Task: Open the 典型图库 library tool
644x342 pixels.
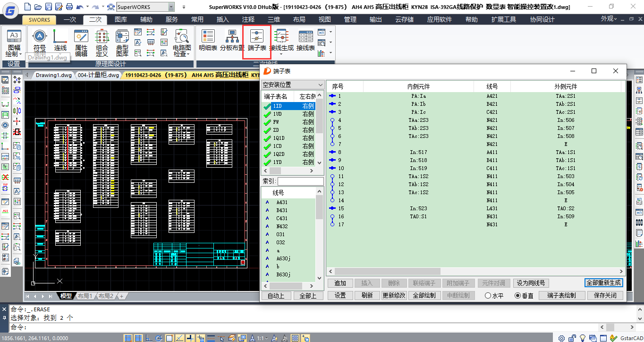Action: click(122, 43)
